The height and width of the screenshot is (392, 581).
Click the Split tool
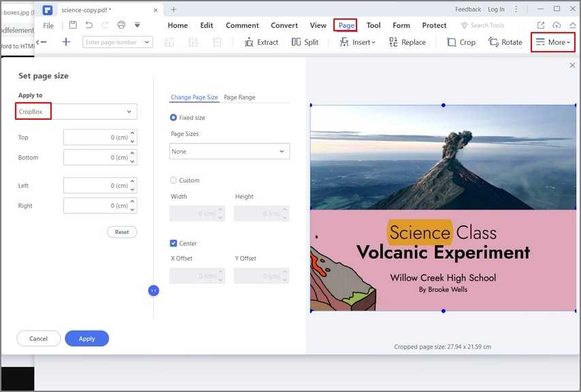click(x=305, y=42)
